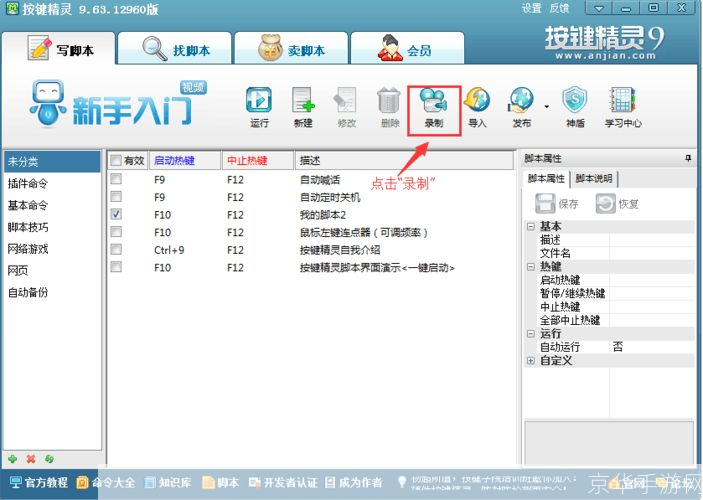Screen dimensions: 703x500
Task: Click the 新手入门 robot banner
Action: 117,104
